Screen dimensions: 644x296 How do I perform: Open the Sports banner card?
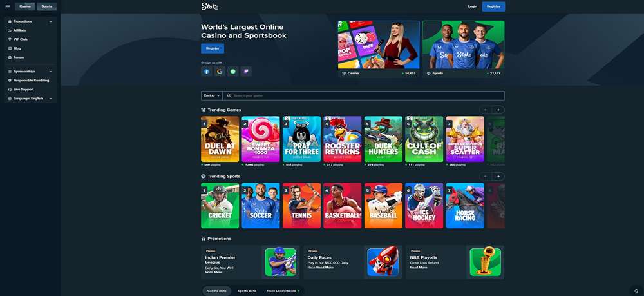(x=463, y=49)
